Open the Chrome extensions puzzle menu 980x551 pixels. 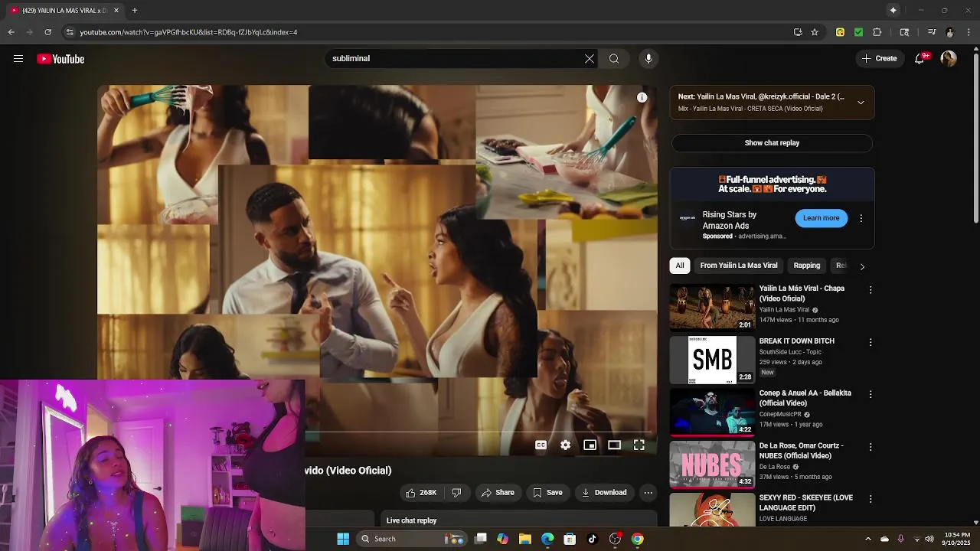tap(877, 32)
